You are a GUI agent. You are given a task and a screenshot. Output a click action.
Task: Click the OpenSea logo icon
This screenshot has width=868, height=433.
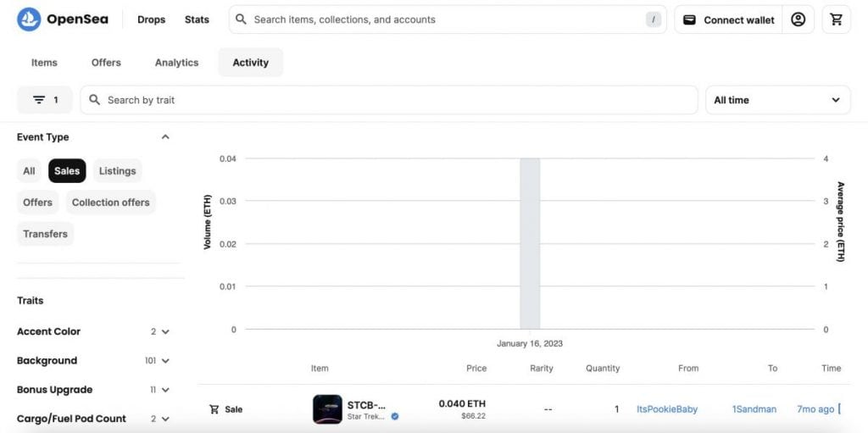(29, 19)
